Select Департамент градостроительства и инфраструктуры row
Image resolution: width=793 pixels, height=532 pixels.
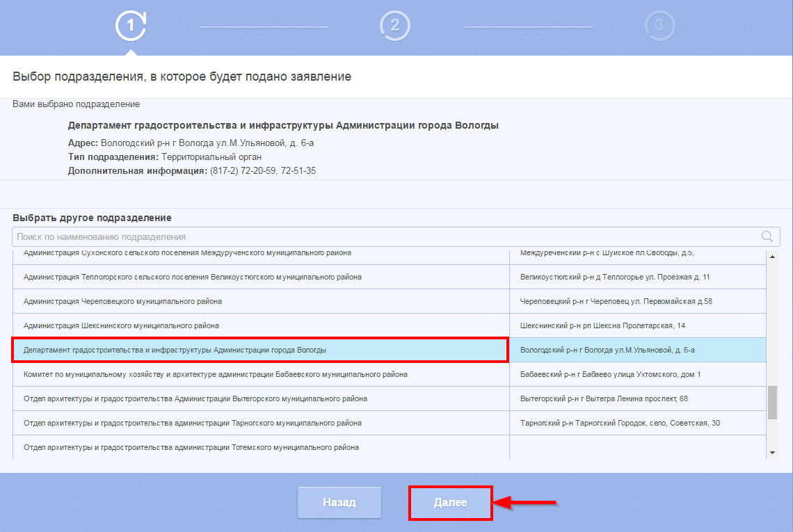[175, 350]
